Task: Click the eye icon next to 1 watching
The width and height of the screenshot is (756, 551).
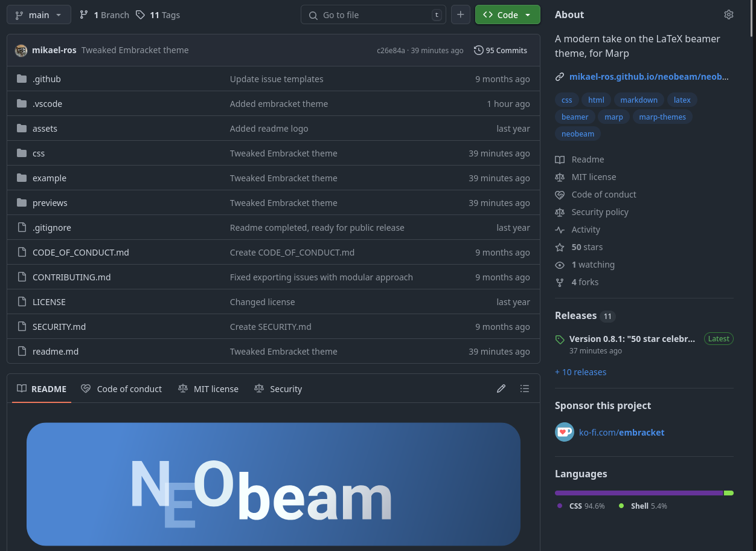Action: tap(560, 265)
